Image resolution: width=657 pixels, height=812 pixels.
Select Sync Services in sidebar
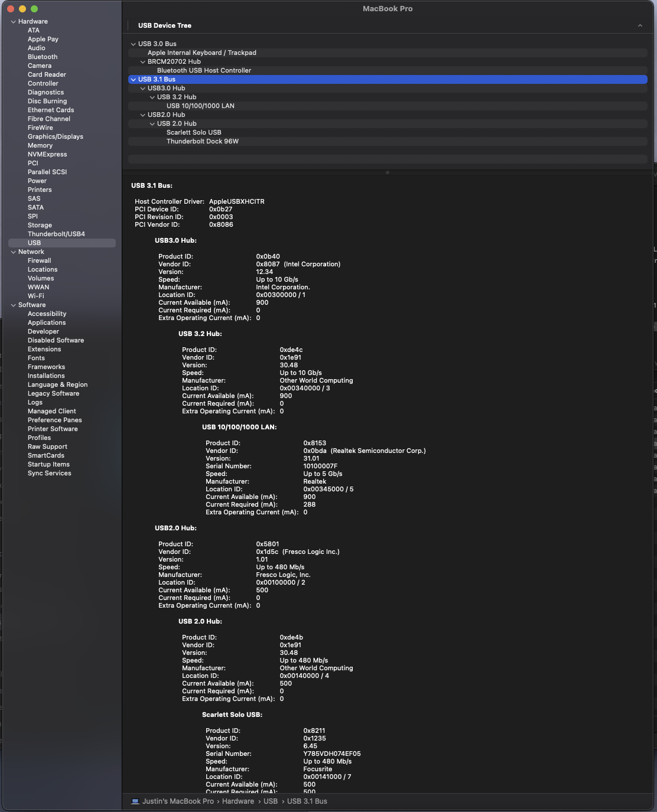point(49,474)
